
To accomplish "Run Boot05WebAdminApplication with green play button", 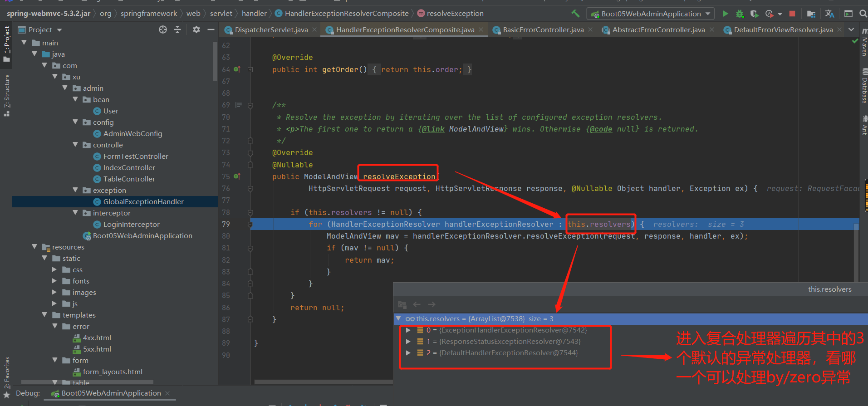I will coord(725,14).
